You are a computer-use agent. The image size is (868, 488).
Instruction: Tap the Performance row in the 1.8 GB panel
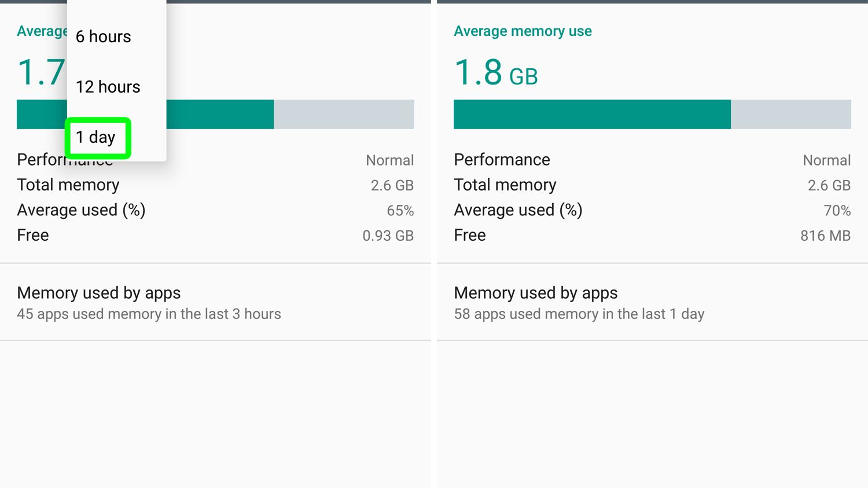click(x=652, y=160)
